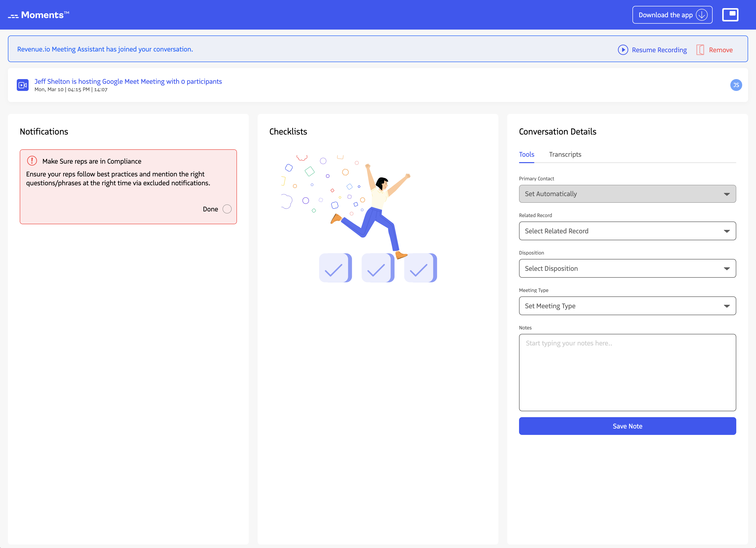756x548 pixels.
Task: Open the Select Disposition dropdown
Action: pyautogui.click(x=627, y=269)
